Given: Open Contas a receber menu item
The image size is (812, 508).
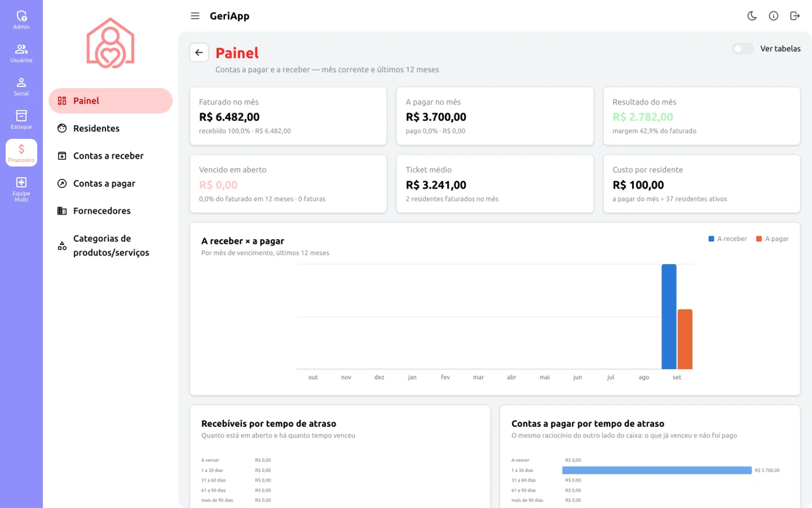Looking at the screenshot, I should click(x=111, y=156).
